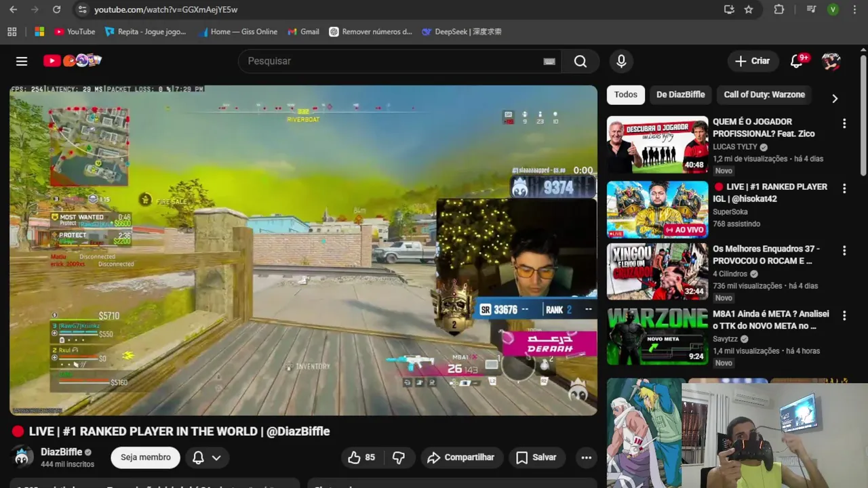The image size is (868, 488).
Task: Click the M8A1 Ainda é META video title
Action: [x=771, y=320]
